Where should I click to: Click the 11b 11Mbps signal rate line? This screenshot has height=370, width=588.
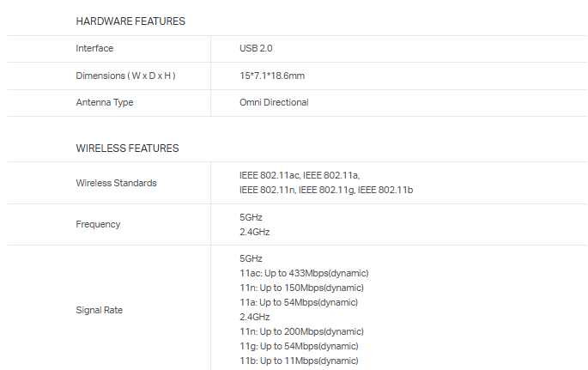pos(299,361)
